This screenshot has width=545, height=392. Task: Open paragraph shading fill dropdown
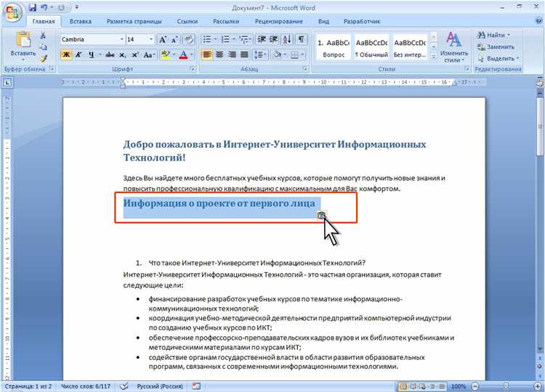point(285,55)
